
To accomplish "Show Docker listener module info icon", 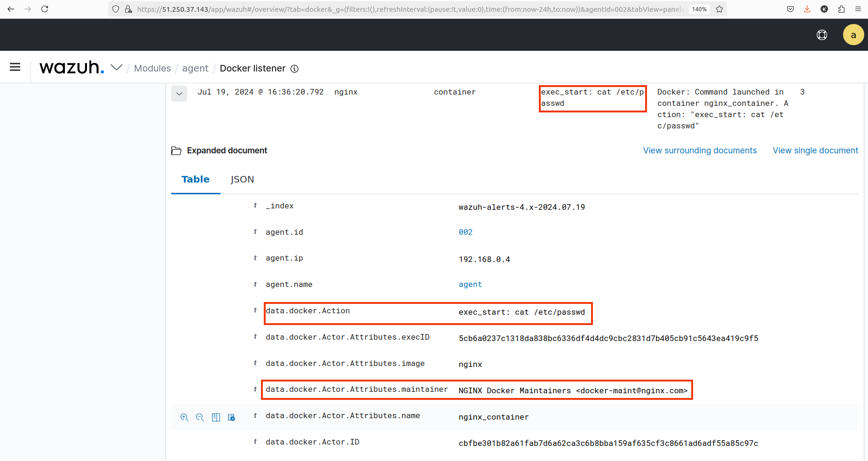I will pyautogui.click(x=294, y=69).
